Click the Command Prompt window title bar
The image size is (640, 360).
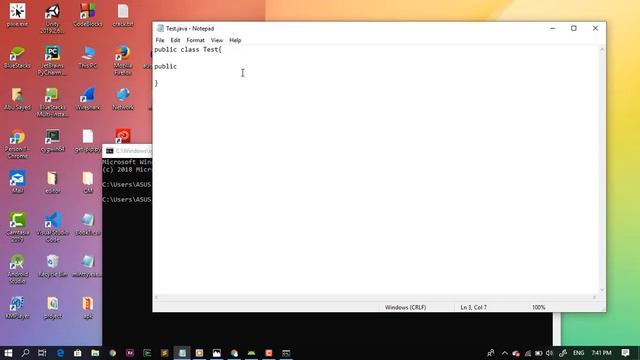tap(127, 151)
